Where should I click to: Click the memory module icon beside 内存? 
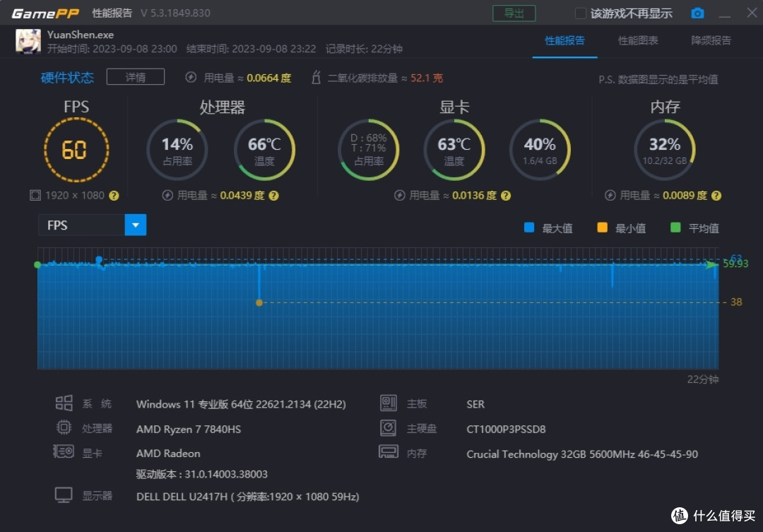pos(389,451)
